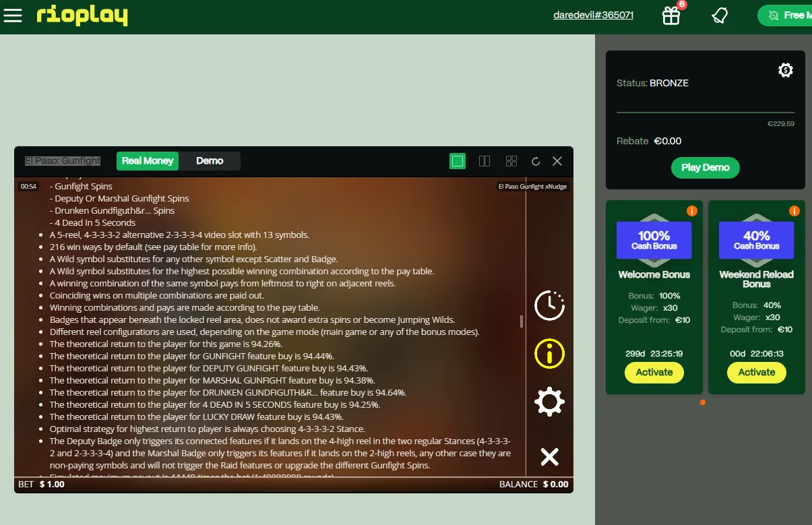The image size is (812, 525).
Task: Activate the Welcome Bonus
Action: click(x=654, y=373)
